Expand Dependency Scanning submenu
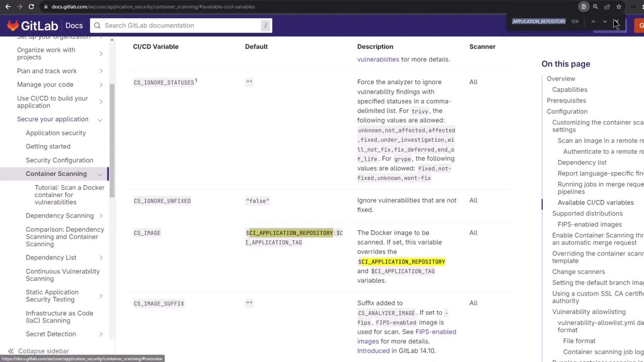Viewport: 644px width, 362px height. 101,216
